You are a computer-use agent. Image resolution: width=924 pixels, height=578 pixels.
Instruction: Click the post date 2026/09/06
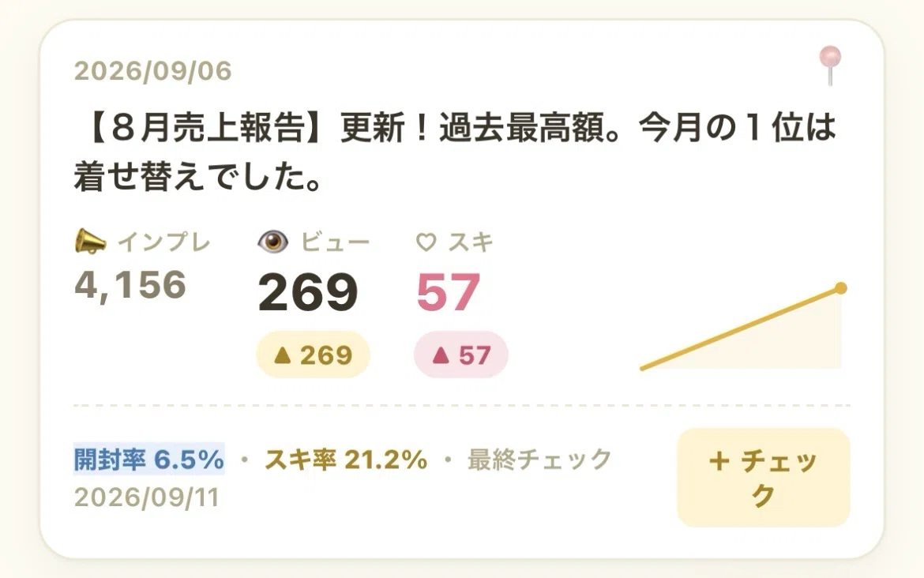pos(152,71)
